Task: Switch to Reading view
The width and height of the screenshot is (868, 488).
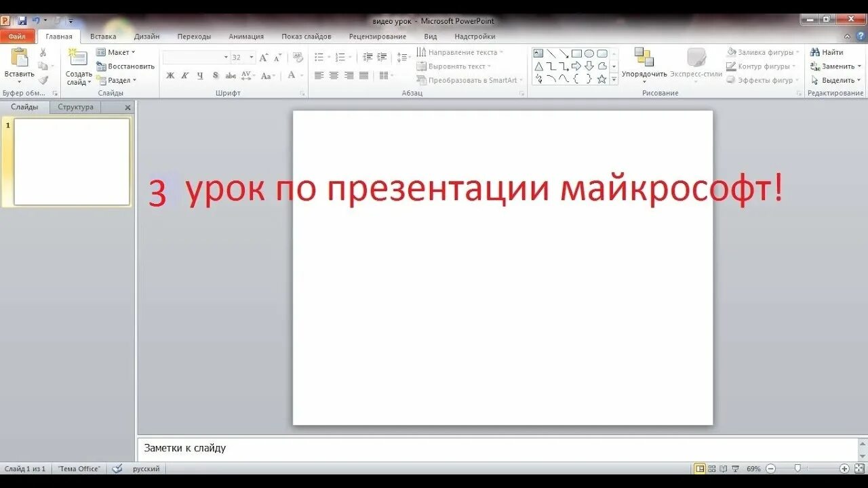Action: pyautogui.click(x=724, y=468)
